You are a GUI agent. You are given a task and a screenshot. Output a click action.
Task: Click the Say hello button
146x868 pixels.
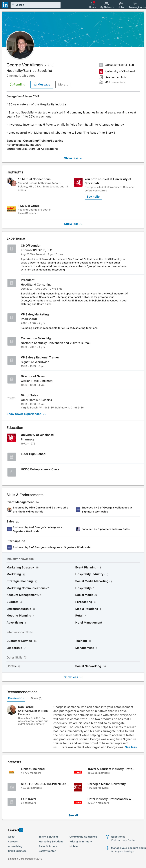pos(93,196)
